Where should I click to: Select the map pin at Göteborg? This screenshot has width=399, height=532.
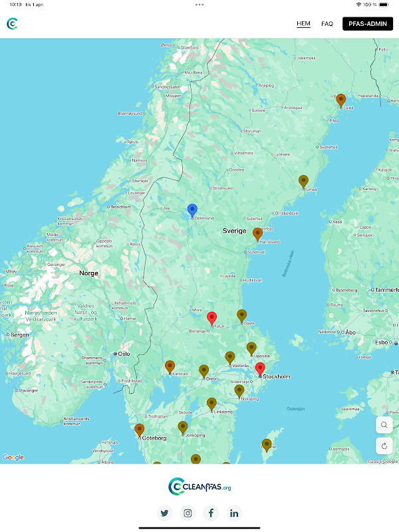pyautogui.click(x=140, y=430)
